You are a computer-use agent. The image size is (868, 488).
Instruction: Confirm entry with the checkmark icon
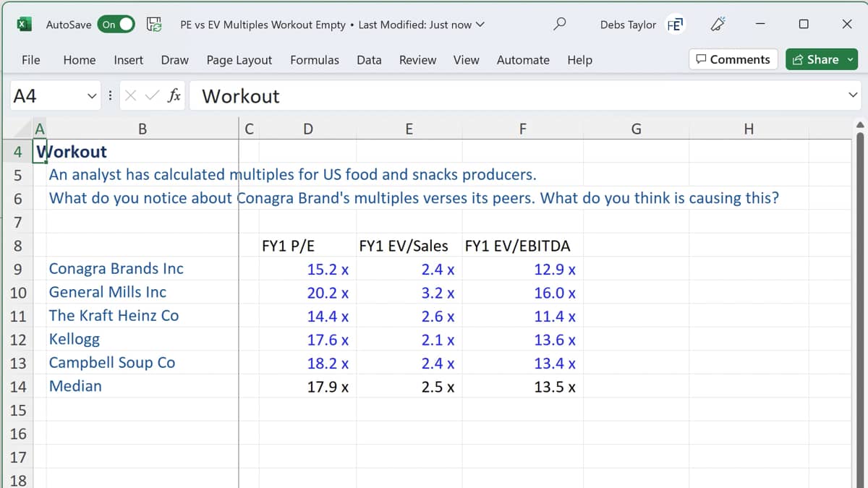click(x=151, y=95)
